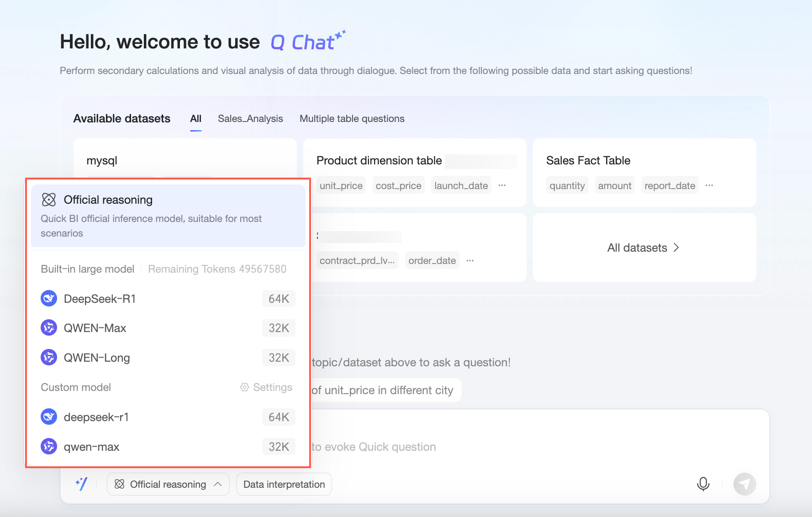Image resolution: width=812 pixels, height=517 pixels.
Task: Switch to Multiple table questions tab
Action: click(x=352, y=119)
